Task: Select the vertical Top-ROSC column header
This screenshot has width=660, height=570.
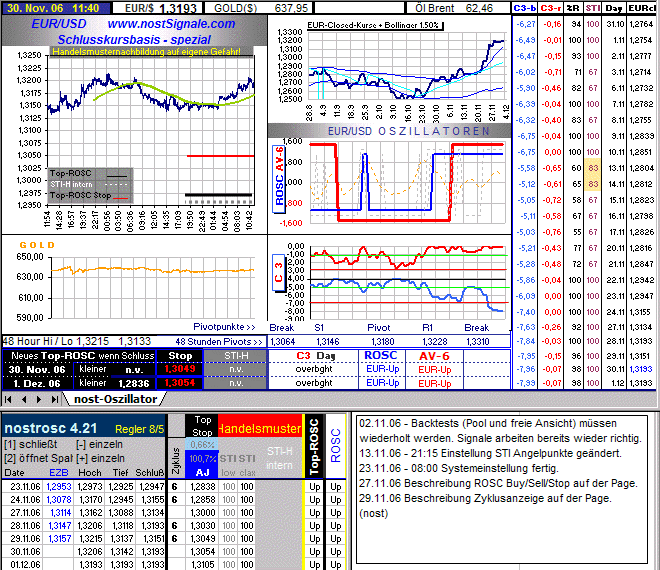Action: point(314,447)
